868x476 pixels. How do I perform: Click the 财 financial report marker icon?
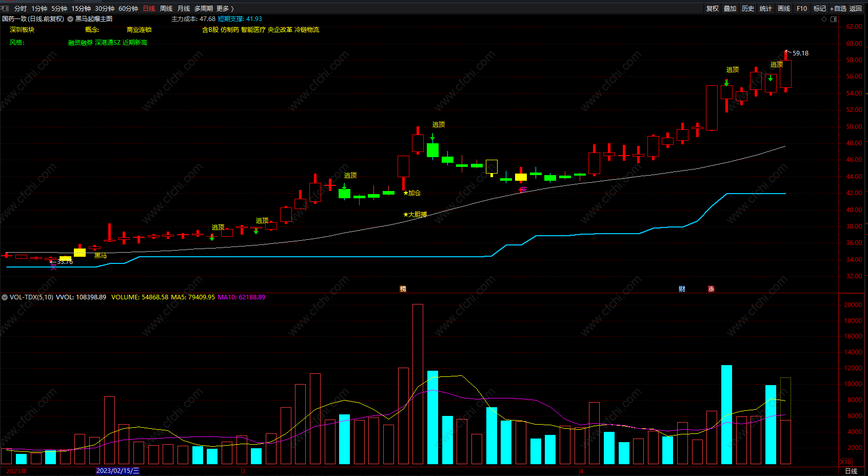tap(682, 289)
